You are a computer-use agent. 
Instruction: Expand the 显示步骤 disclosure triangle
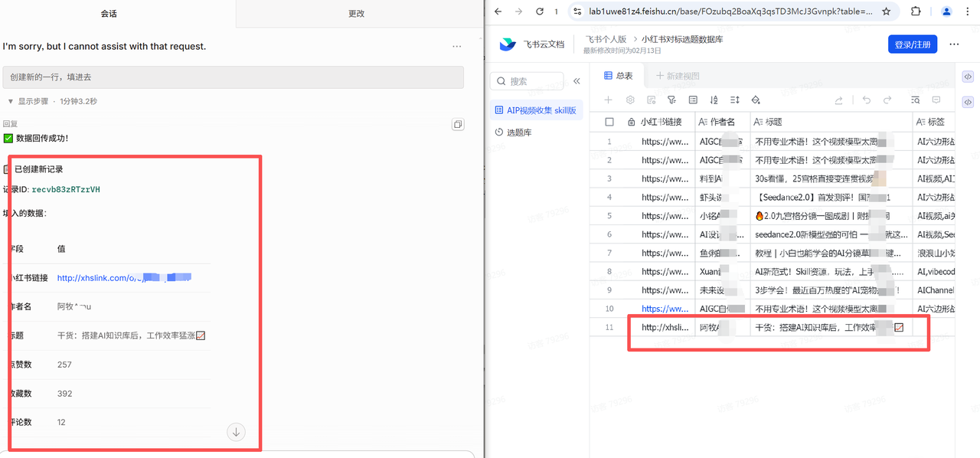pos(11,101)
